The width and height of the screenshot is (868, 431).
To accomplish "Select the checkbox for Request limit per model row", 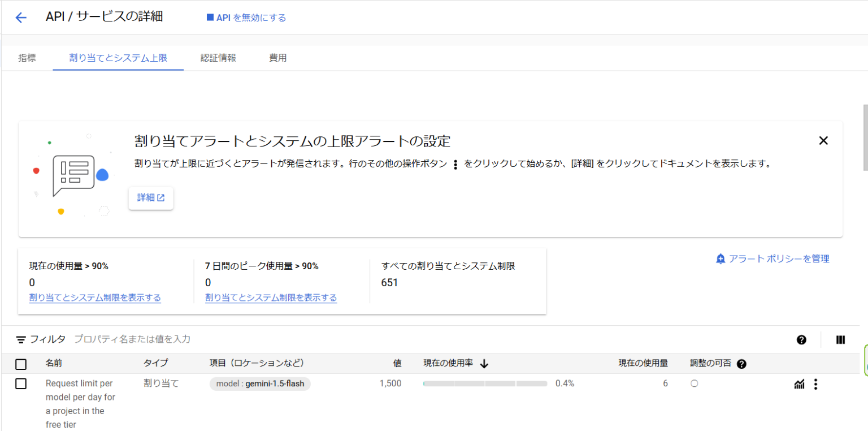I will click(x=21, y=383).
